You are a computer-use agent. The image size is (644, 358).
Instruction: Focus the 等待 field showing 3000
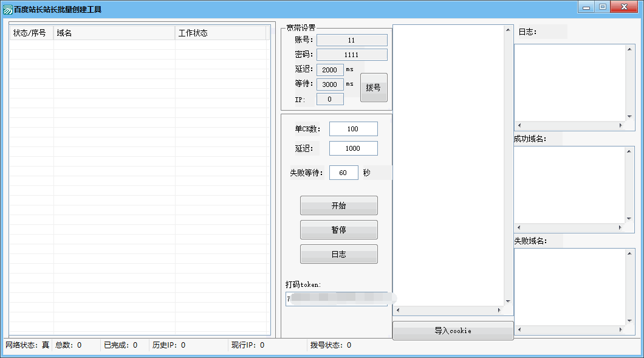pos(330,84)
